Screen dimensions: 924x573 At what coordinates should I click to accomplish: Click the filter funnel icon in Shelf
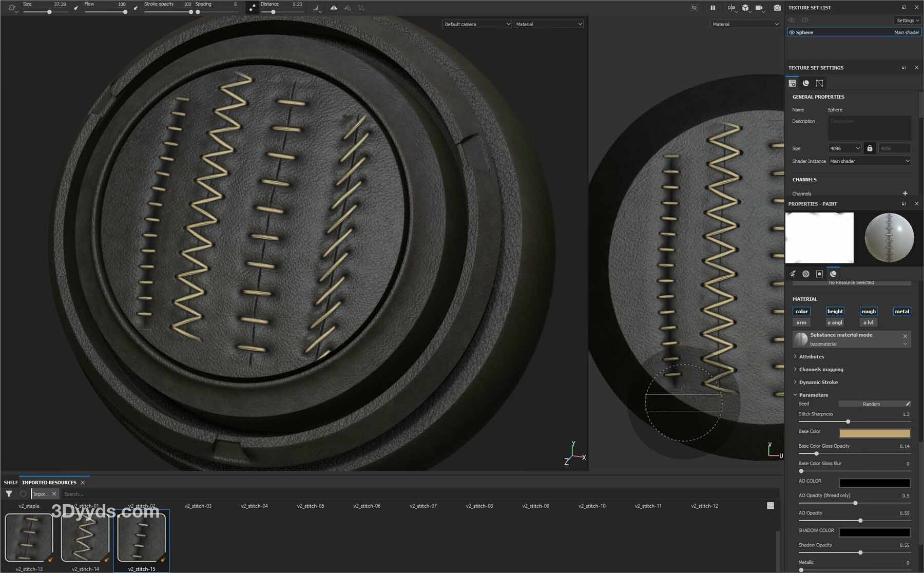[x=9, y=494]
